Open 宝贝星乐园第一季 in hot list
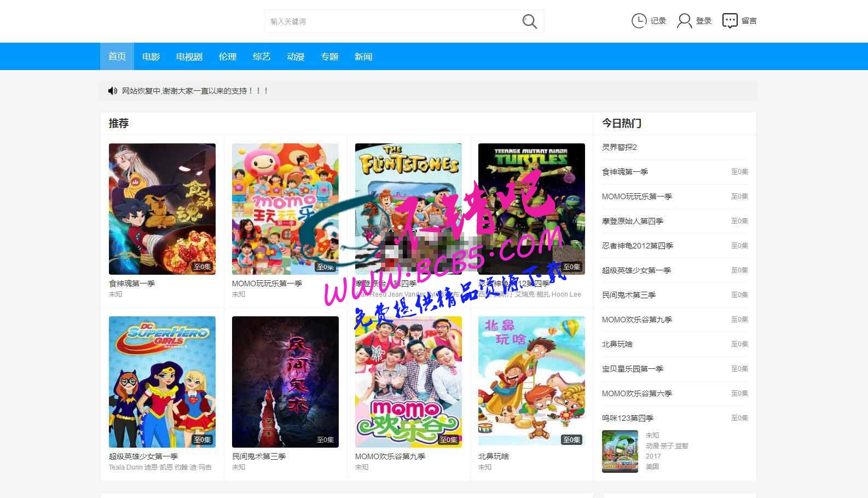 tap(633, 369)
